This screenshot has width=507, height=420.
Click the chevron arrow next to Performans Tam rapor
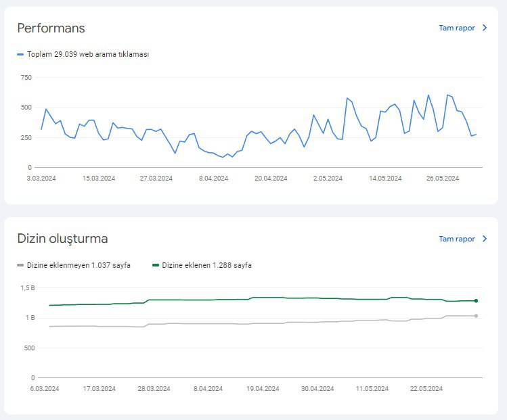coord(485,28)
